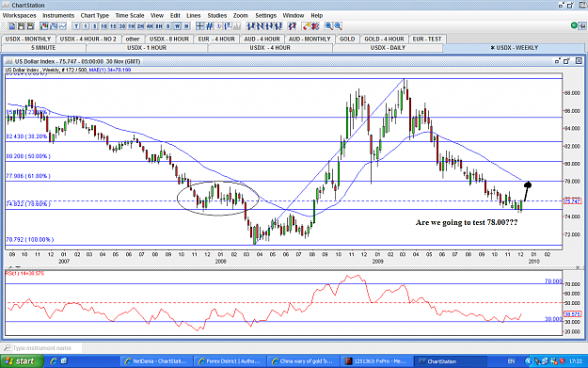Select the 5 MINUTE chart tab
Image resolution: width=588 pixels, height=368 pixels.
click(43, 48)
